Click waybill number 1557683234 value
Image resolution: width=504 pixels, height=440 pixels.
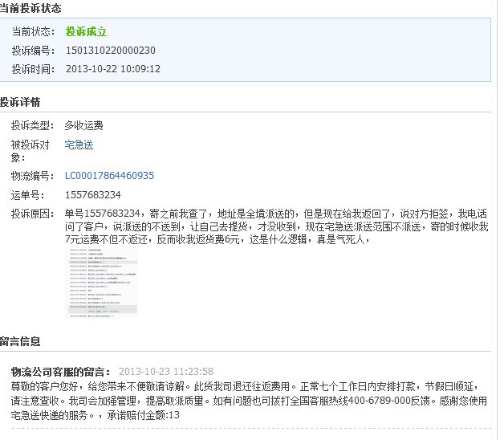click(x=92, y=195)
